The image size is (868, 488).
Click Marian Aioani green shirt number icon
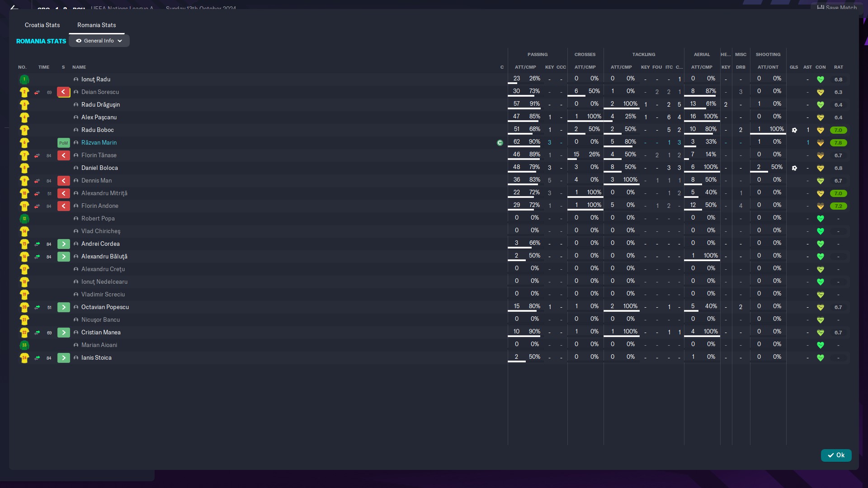tap(24, 345)
